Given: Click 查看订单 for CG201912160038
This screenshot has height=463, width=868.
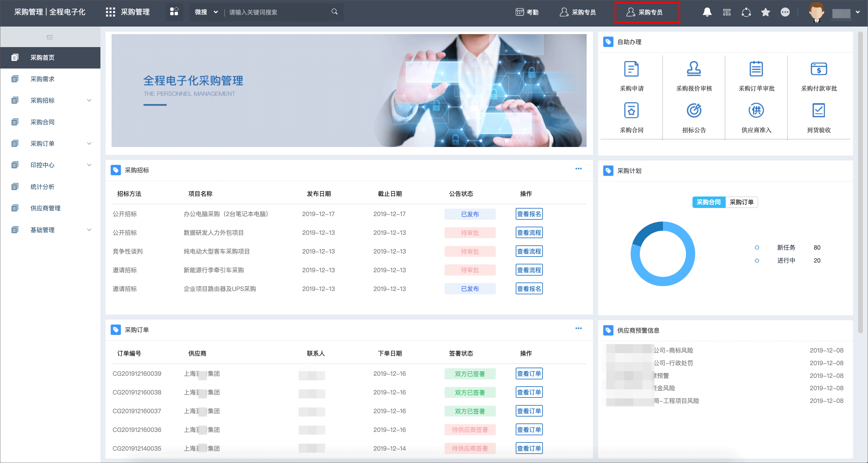Looking at the screenshot, I should (529, 392).
